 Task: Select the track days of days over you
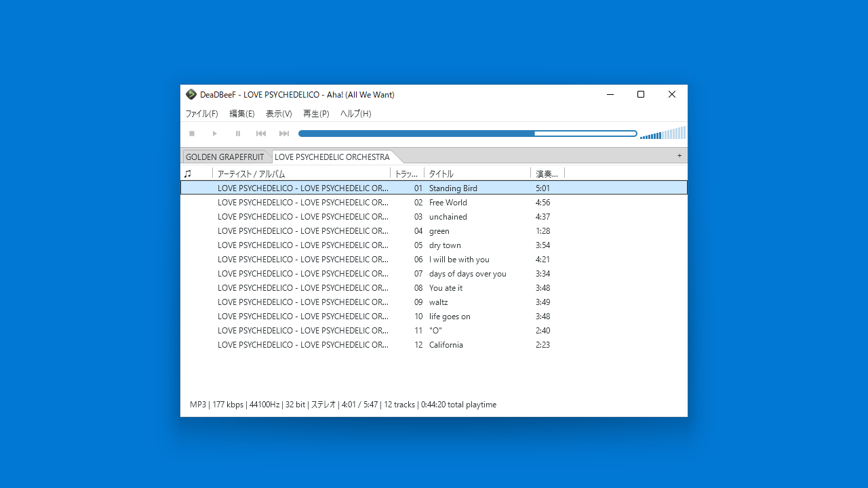click(434, 273)
